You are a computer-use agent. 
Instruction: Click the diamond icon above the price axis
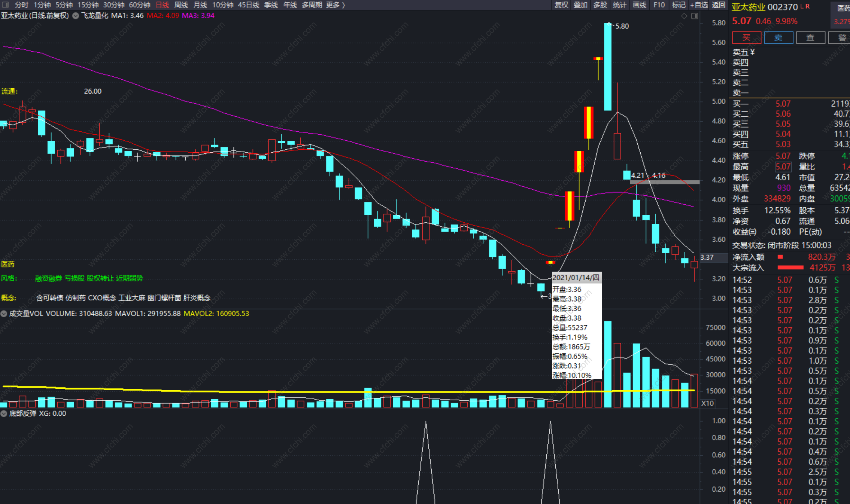[x=684, y=16]
